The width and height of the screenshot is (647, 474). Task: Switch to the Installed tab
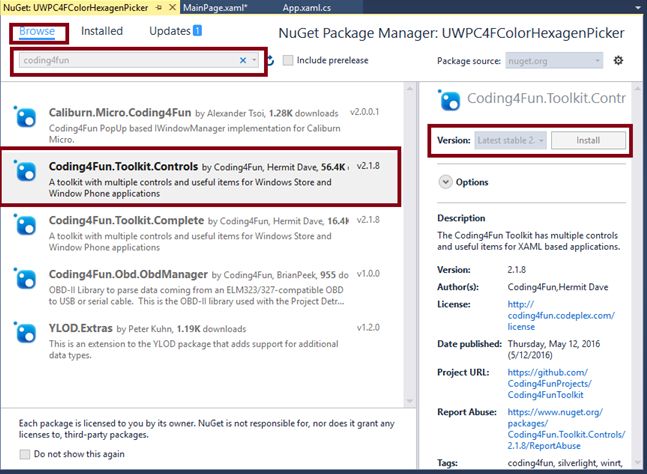tap(102, 31)
